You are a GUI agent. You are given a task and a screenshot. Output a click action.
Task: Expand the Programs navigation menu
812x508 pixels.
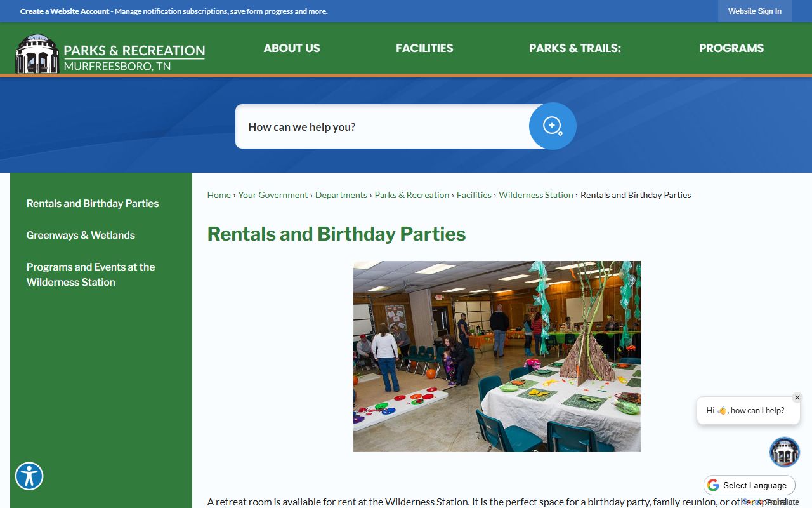[731, 48]
